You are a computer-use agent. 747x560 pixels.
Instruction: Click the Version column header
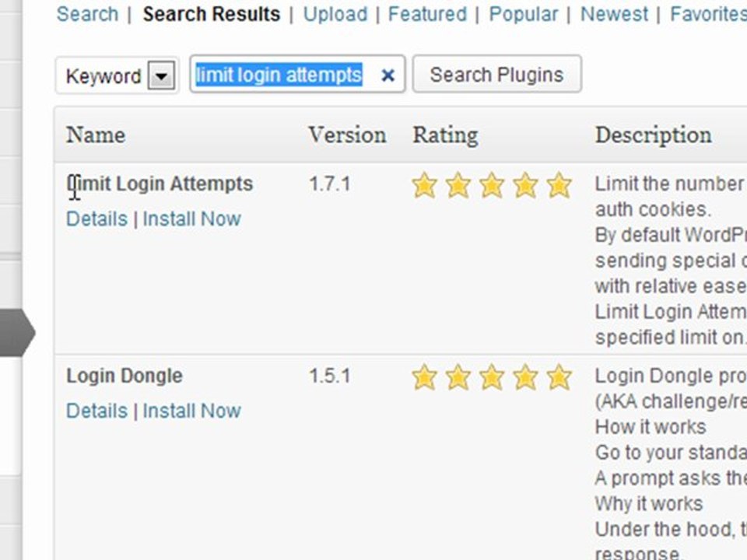point(347,135)
